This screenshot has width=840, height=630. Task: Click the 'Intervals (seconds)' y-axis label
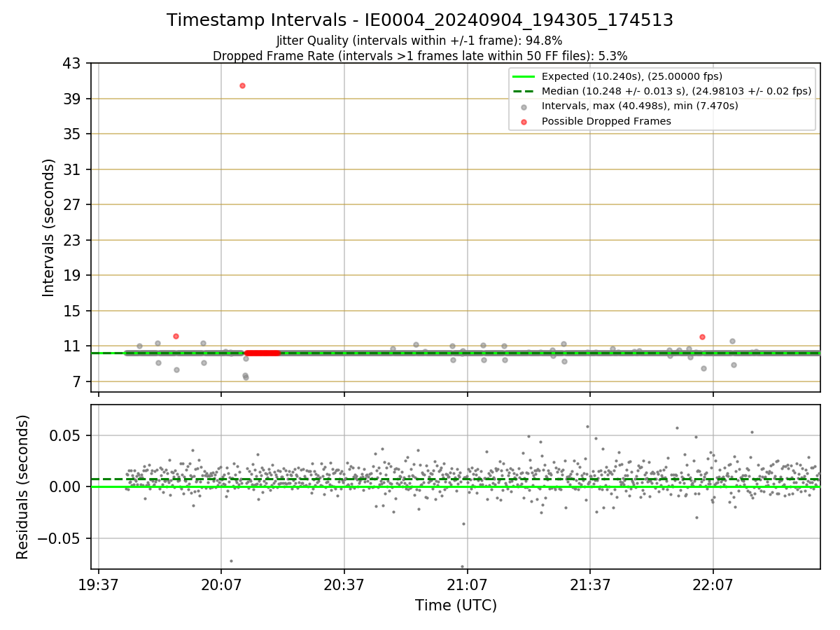[48, 227]
